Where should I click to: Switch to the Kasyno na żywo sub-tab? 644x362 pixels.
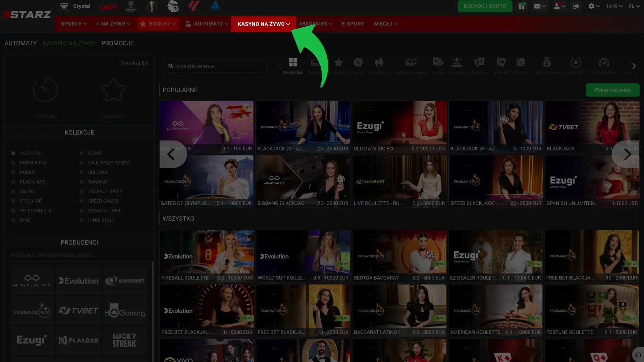point(69,43)
